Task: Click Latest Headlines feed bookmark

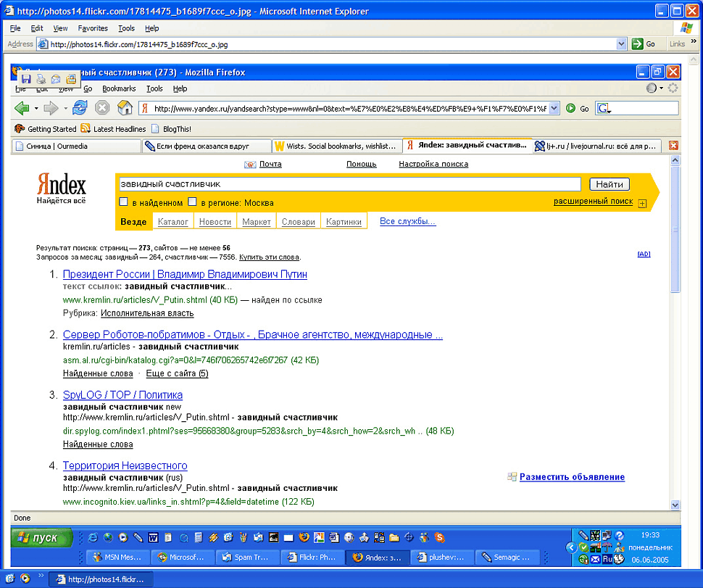Action: (114, 129)
